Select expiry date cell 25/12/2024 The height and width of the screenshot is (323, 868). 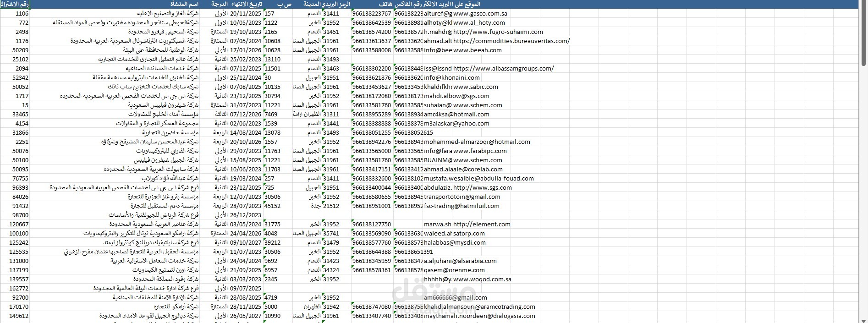[x=246, y=77]
